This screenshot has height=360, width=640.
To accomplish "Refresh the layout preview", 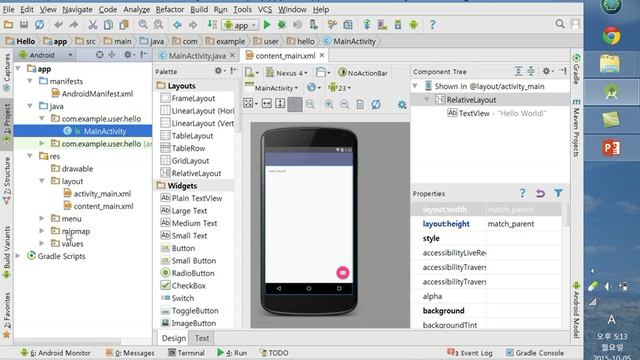I will 376,104.
